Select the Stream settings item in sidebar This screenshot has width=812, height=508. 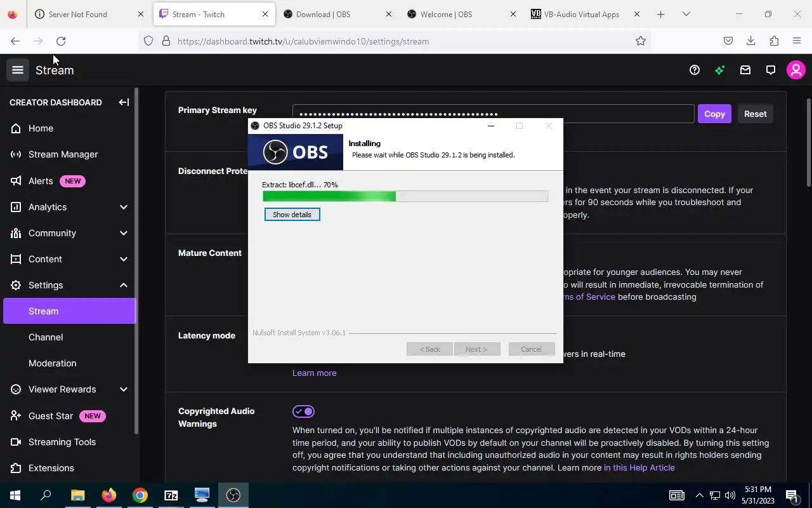(x=70, y=311)
